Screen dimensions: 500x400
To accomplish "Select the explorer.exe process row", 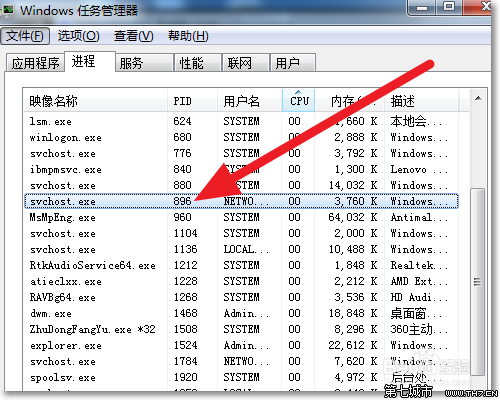I will tap(241, 345).
